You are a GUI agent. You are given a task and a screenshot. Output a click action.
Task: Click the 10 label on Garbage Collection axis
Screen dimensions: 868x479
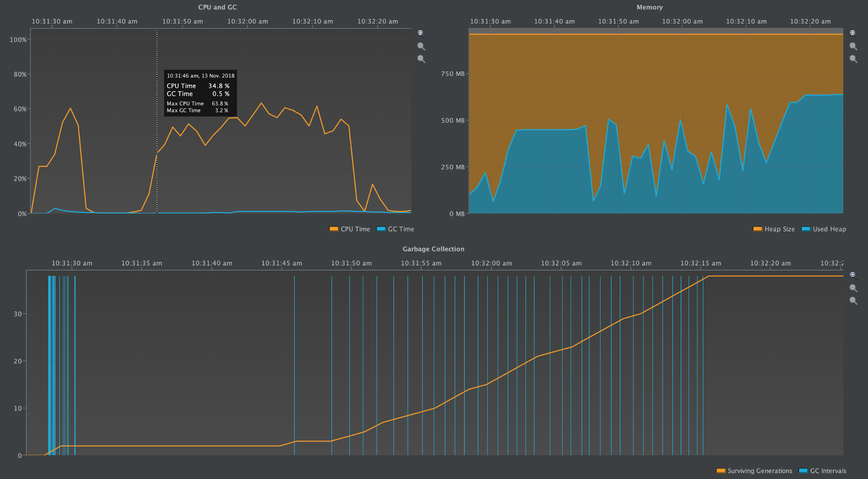(x=18, y=408)
